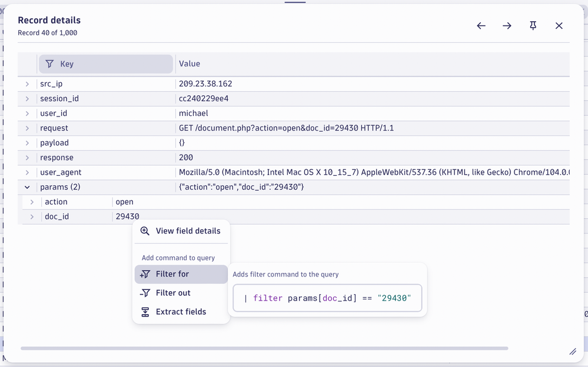Go to previous record using left arrow

tap(481, 26)
